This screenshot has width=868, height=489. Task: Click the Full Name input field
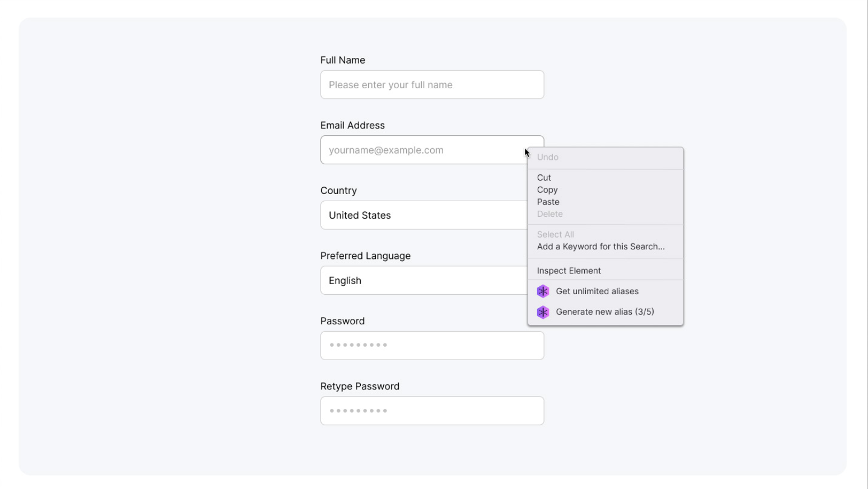432,85
